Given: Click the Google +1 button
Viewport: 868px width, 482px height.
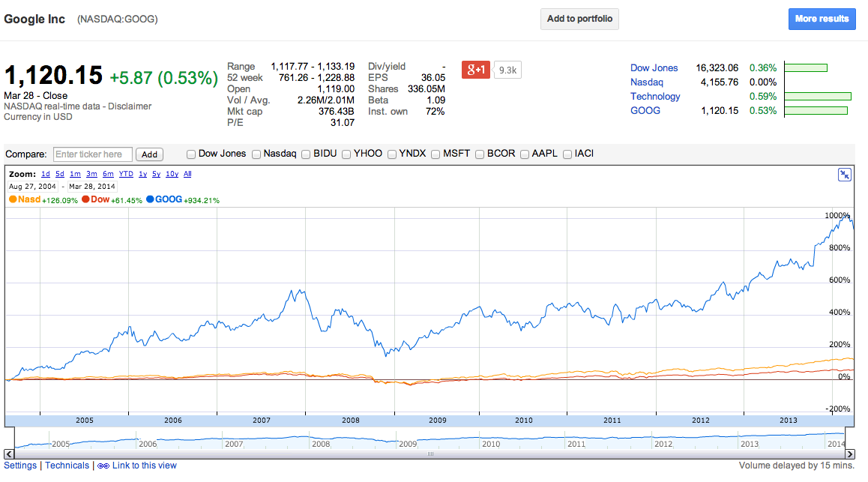Looking at the screenshot, I should pos(475,70).
